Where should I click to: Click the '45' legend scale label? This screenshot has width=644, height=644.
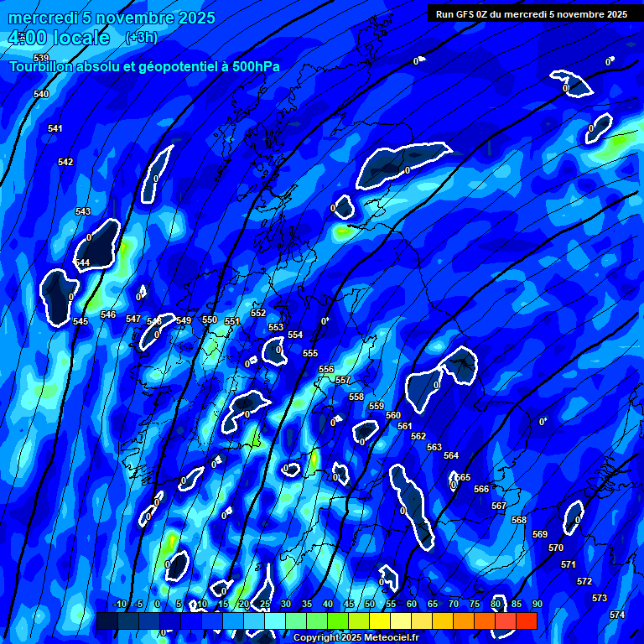pos(349,604)
